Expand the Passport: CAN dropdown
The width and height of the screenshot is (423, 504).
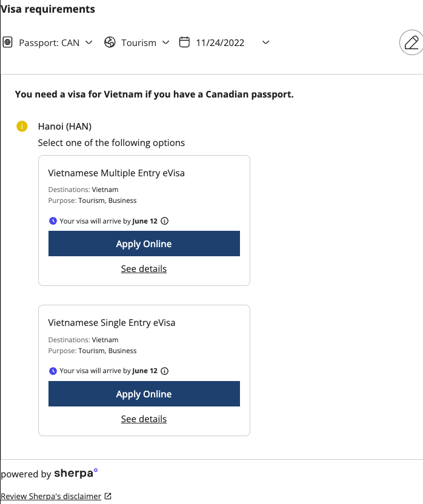pyautogui.click(x=89, y=42)
